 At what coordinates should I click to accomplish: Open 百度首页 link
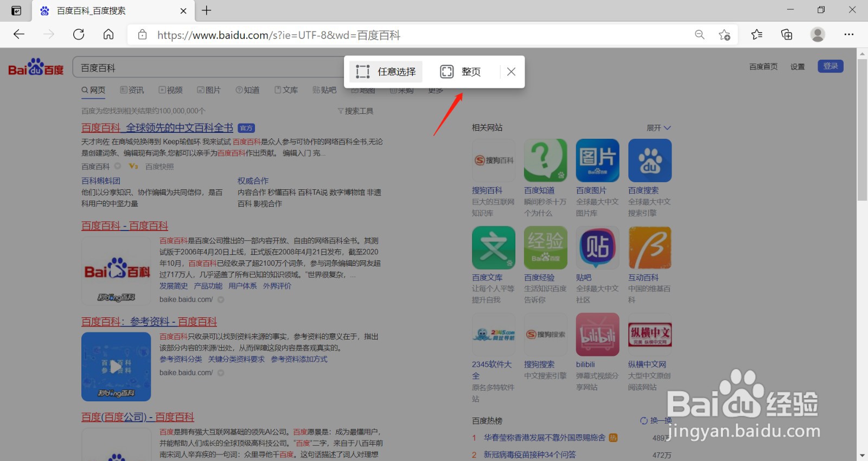[x=763, y=67]
